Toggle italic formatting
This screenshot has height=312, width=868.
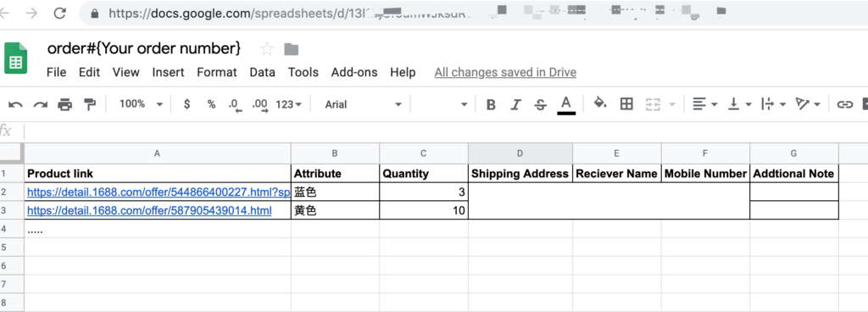point(516,104)
